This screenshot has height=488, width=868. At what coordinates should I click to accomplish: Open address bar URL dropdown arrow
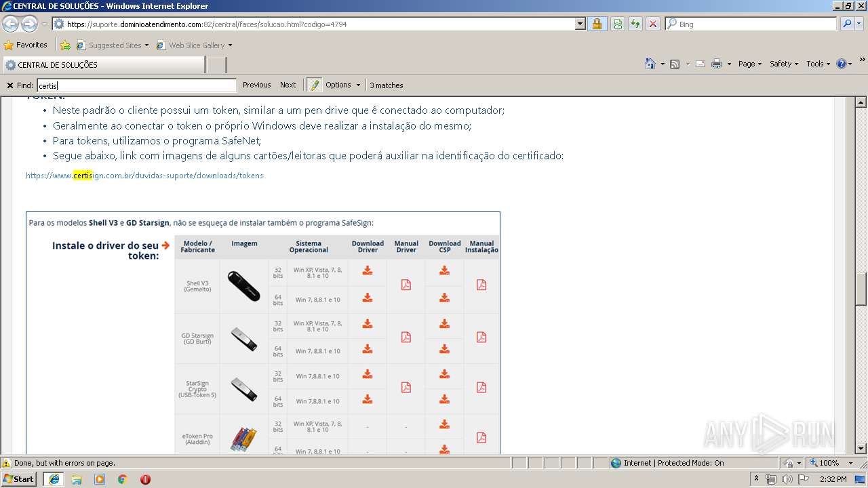[580, 24]
